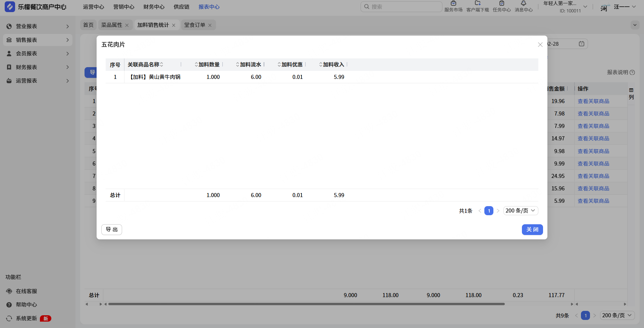Click 查看关联商品 link for amount 7.98
Viewport: 644px width, 328px height.
point(593,113)
